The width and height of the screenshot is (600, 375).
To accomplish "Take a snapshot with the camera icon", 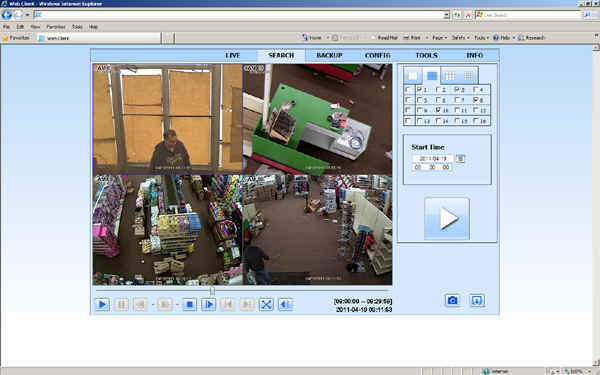I will pos(452,300).
